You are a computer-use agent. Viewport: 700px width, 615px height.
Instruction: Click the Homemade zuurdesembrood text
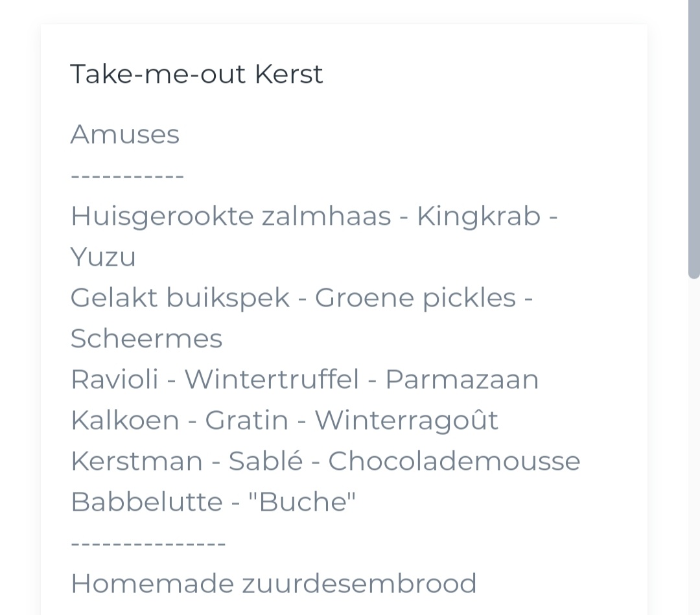tap(274, 583)
